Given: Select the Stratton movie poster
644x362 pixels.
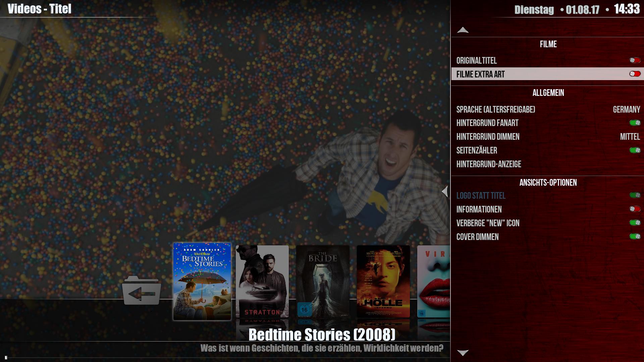Looking at the screenshot, I should pyautogui.click(x=262, y=281).
